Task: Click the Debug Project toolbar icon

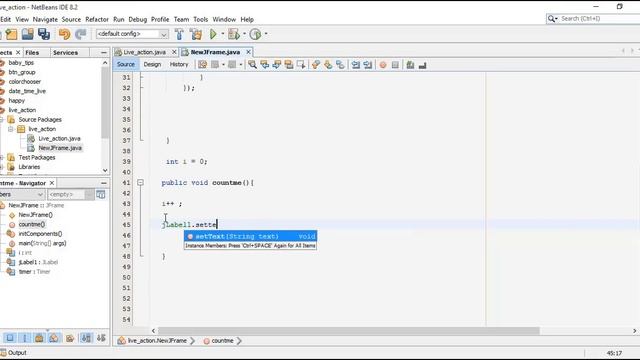Action: [234, 34]
